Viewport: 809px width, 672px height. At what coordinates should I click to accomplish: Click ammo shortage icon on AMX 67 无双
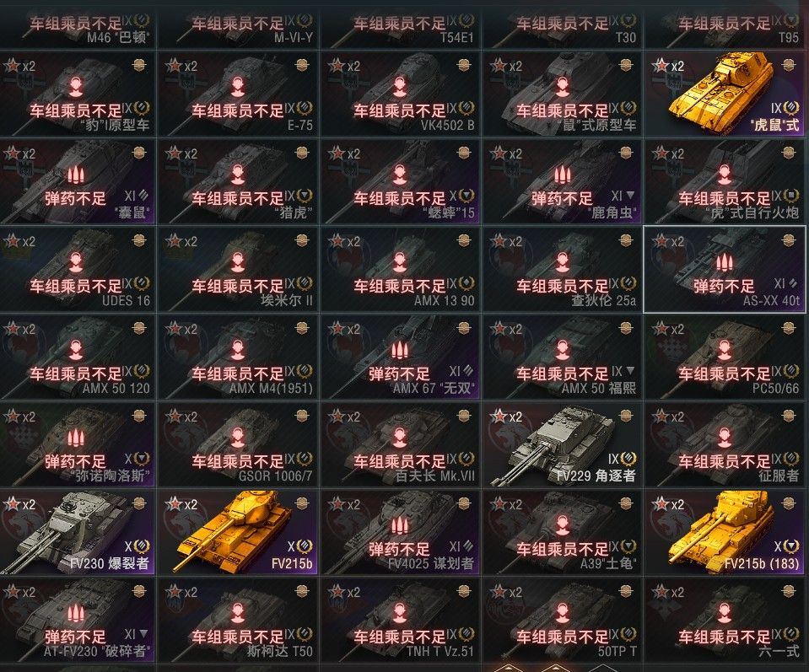click(399, 351)
